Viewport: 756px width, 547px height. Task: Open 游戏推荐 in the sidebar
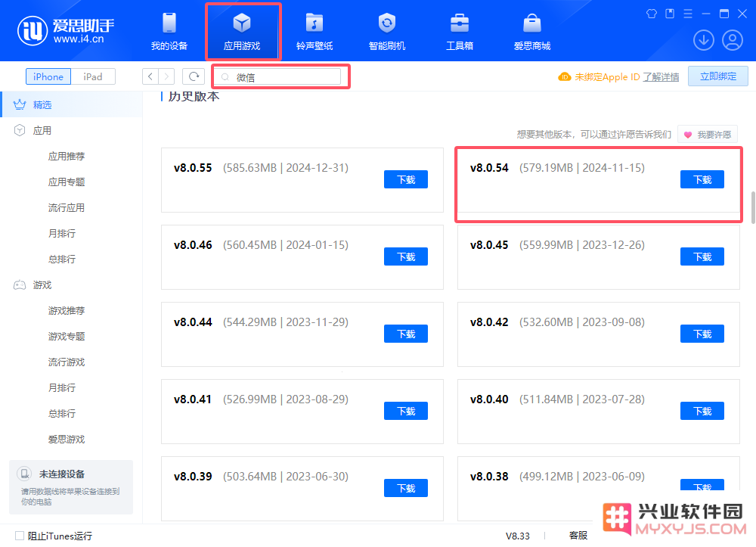click(67, 311)
